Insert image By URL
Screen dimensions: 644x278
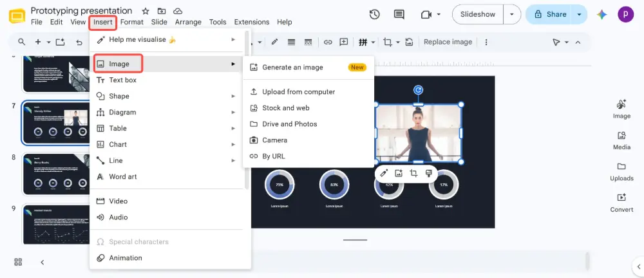(x=308, y=156)
